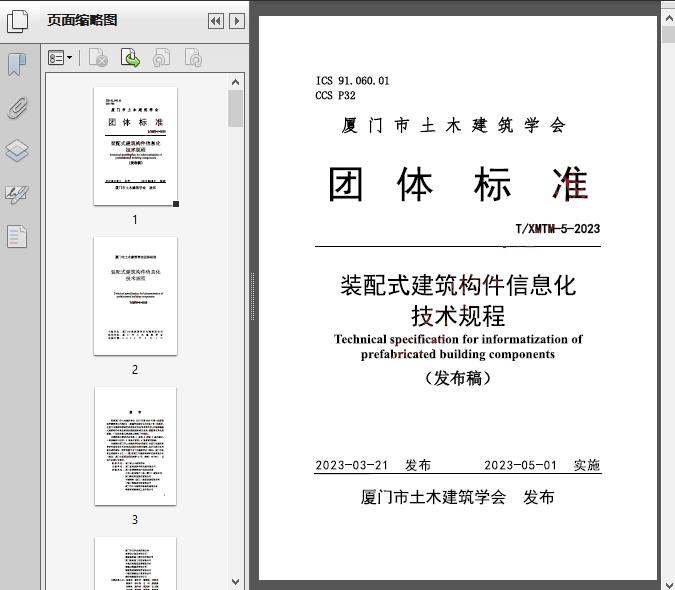Viewport: 675px width, 590px height.
Task: Open the Attachments paperclip panel
Action: pos(17,108)
